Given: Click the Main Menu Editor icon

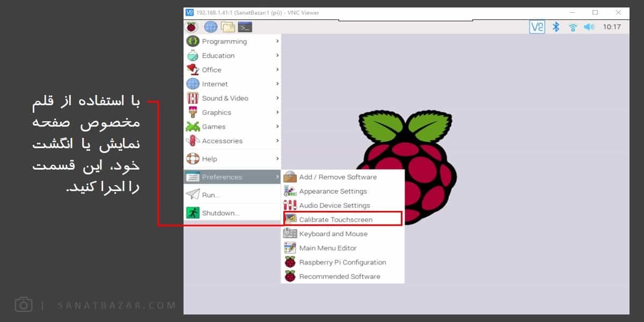Looking at the screenshot, I should pyautogui.click(x=290, y=248).
